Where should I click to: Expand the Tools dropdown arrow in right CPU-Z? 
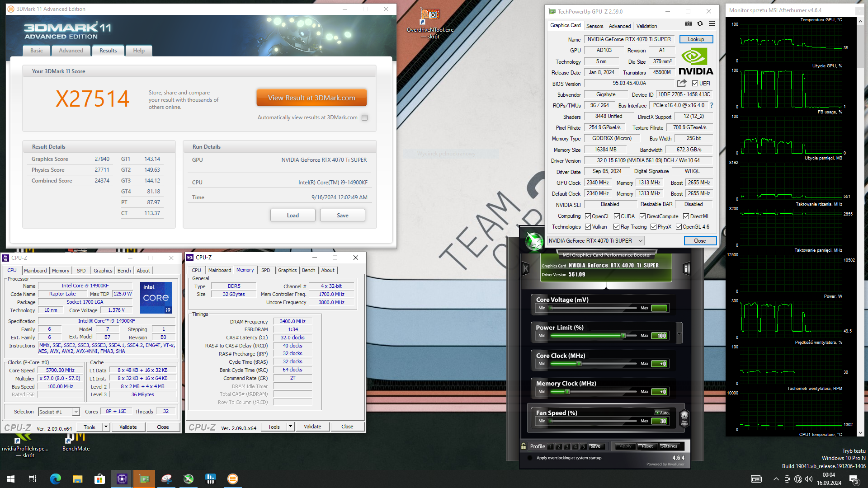tap(290, 427)
